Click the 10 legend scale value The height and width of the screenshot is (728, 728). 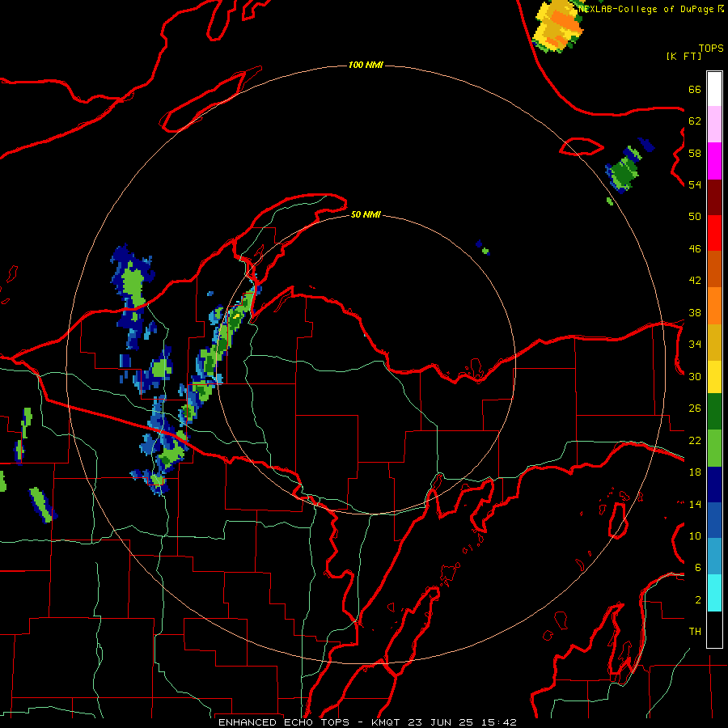click(695, 535)
